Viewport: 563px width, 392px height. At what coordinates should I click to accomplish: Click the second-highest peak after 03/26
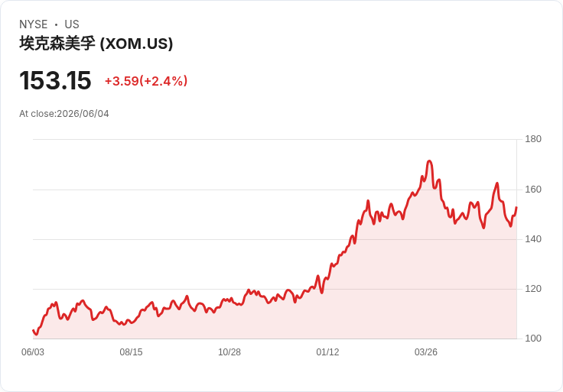coord(497,183)
